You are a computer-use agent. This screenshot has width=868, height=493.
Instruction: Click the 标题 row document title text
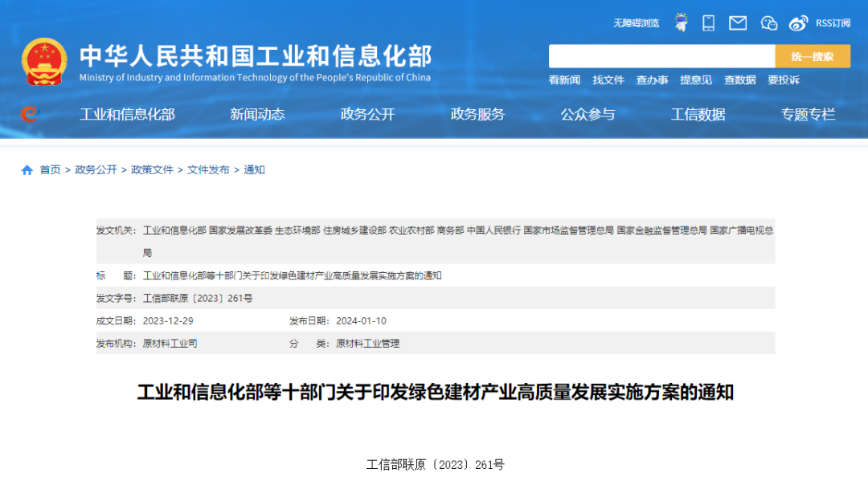click(x=293, y=275)
